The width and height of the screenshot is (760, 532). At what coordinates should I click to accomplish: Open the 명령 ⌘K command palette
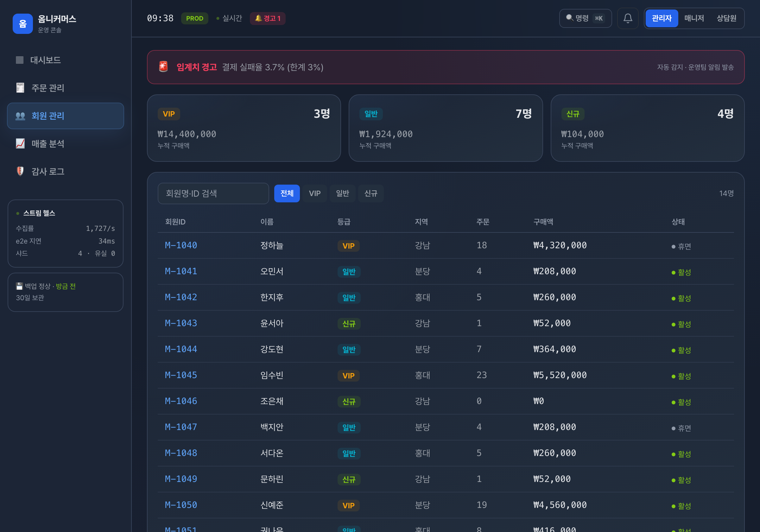click(x=585, y=18)
